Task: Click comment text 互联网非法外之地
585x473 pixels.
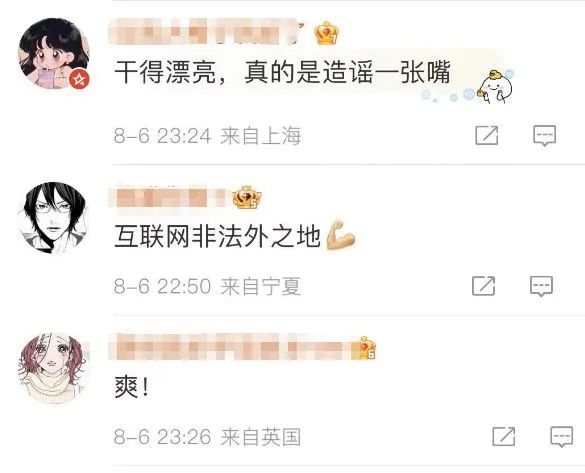Action: 217,236
